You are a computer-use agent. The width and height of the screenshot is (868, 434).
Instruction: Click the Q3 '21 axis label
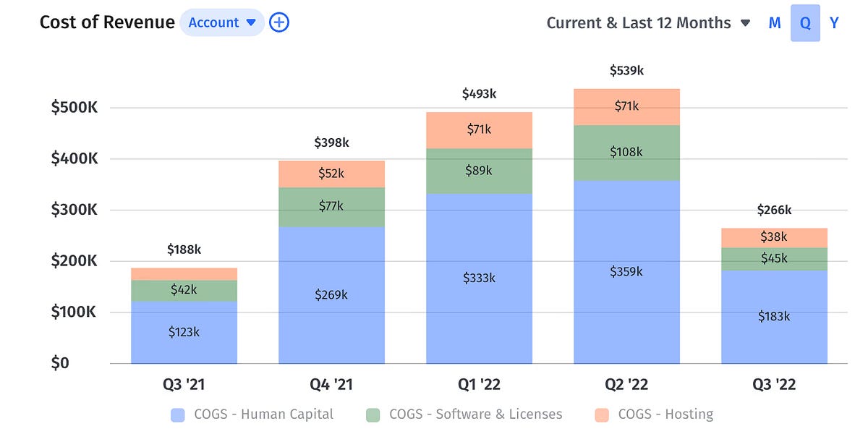pos(184,386)
